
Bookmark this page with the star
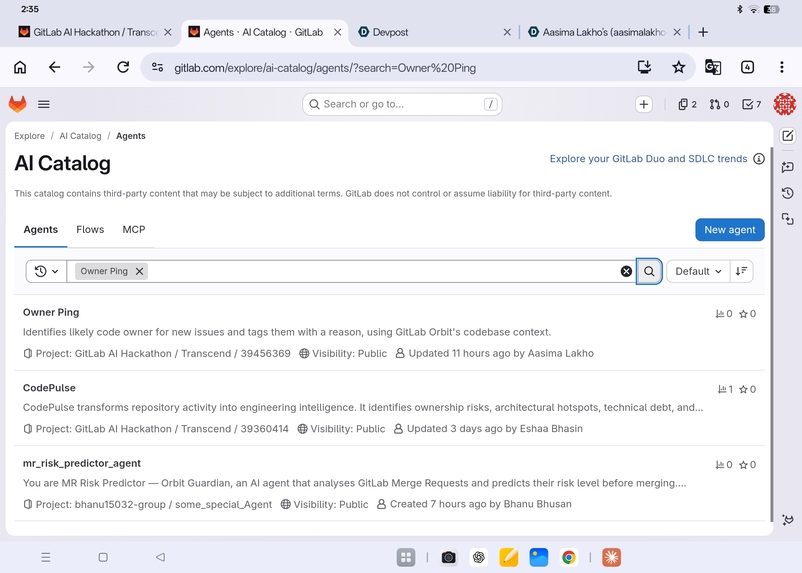click(678, 67)
